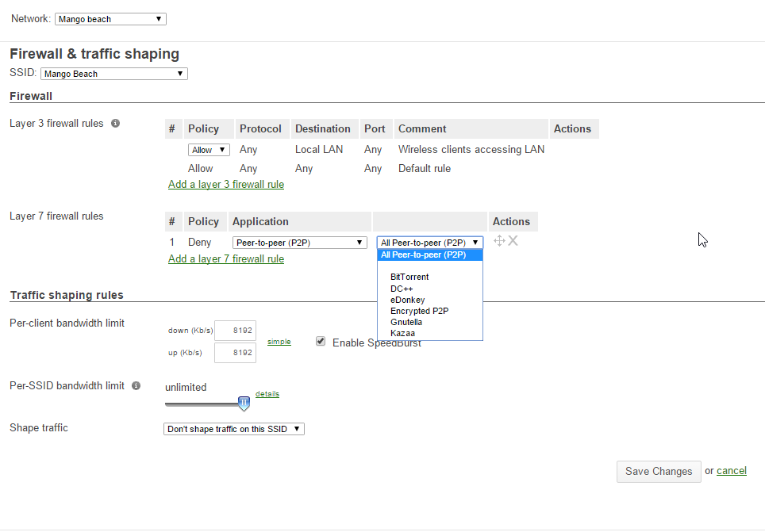Delete layer 7 rule 1 with X icon
The width and height of the screenshot is (765, 532).
(513, 241)
